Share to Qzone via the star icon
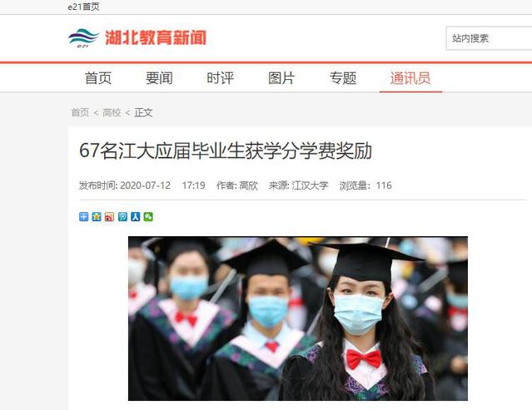The image size is (532, 410). [x=97, y=216]
